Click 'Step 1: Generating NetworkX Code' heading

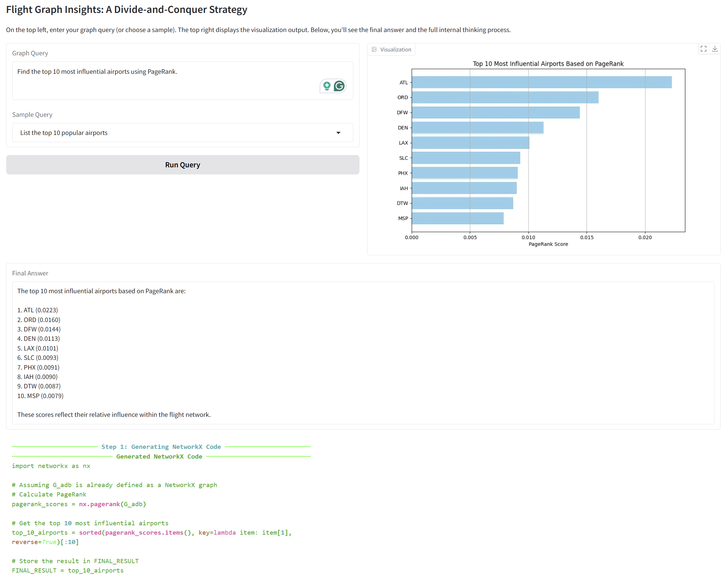tap(161, 447)
